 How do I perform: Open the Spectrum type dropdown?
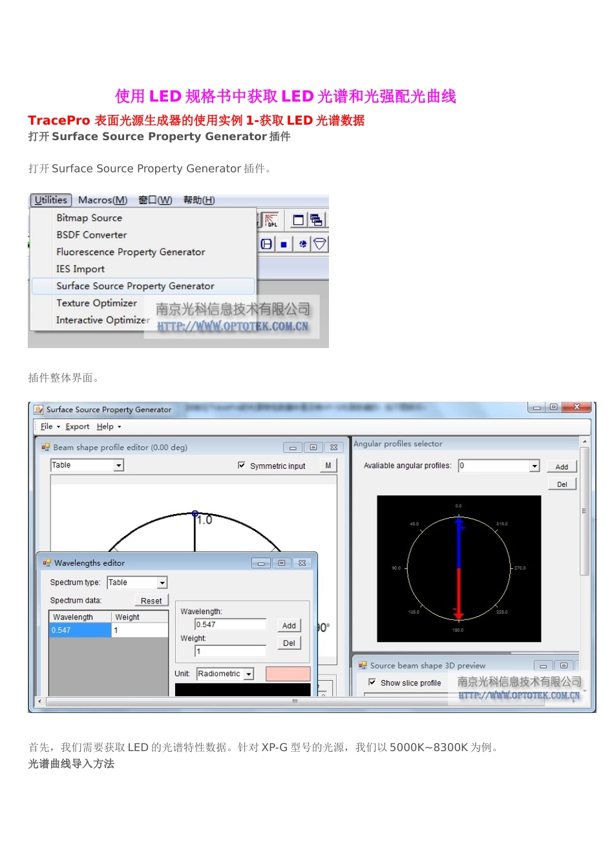[162, 583]
